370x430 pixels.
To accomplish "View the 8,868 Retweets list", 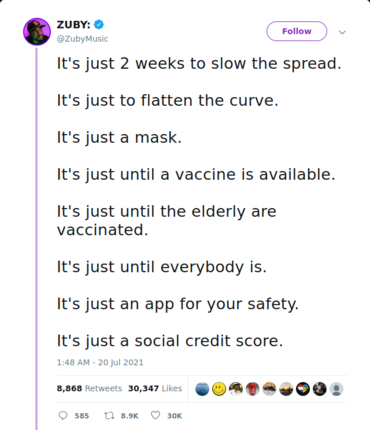I will [x=89, y=388].
